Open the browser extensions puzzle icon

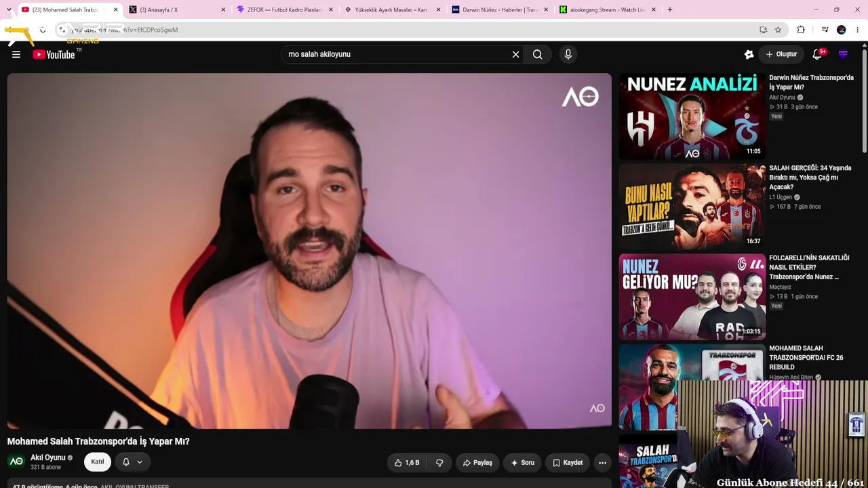(x=801, y=30)
